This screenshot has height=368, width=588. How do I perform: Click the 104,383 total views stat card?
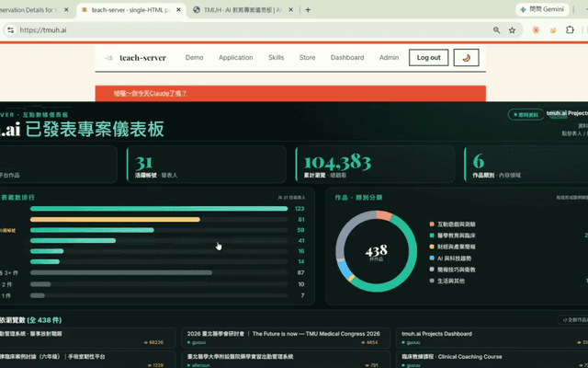tap(375, 165)
